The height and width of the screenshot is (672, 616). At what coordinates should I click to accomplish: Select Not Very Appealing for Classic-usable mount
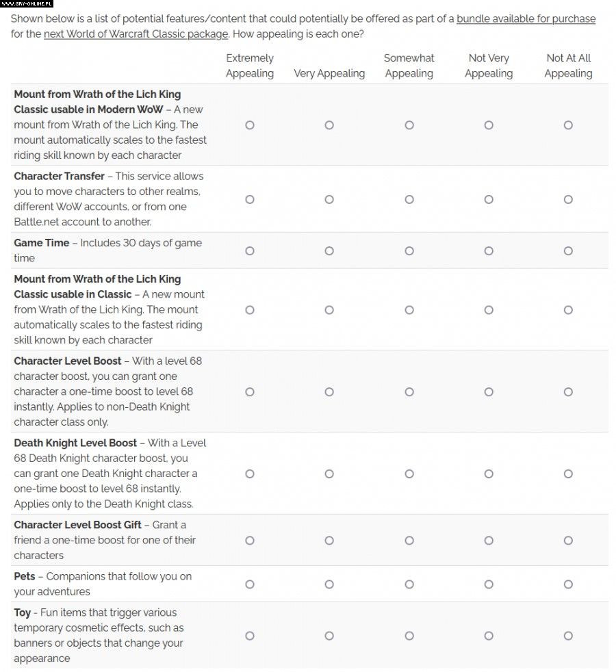(x=489, y=309)
